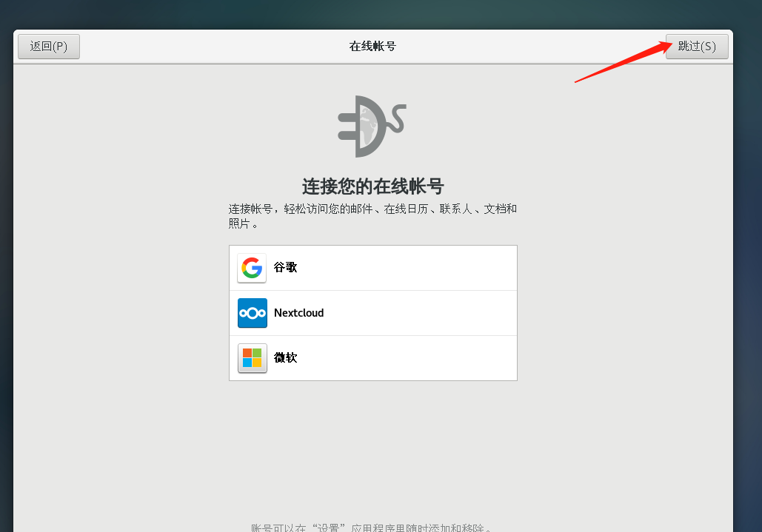Click the Microsoft logo icon
The height and width of the screenshot is (532, 762).
[253, 358]
